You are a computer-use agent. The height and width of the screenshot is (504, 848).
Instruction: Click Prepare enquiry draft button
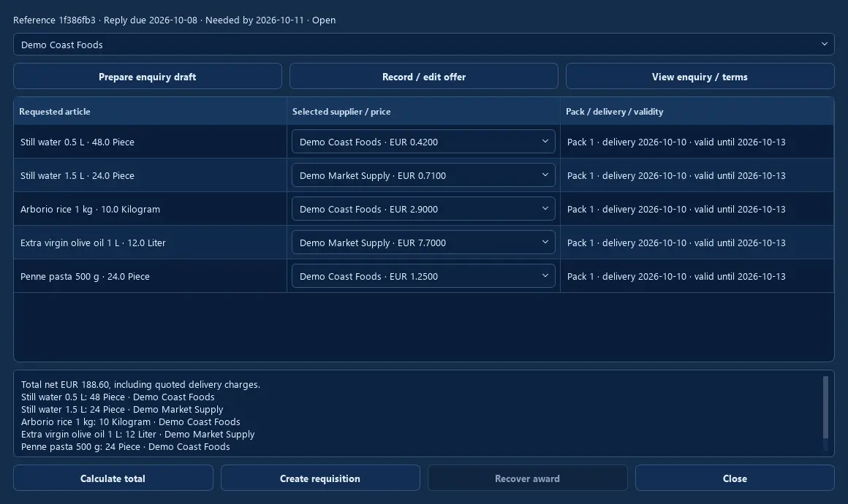147,76
